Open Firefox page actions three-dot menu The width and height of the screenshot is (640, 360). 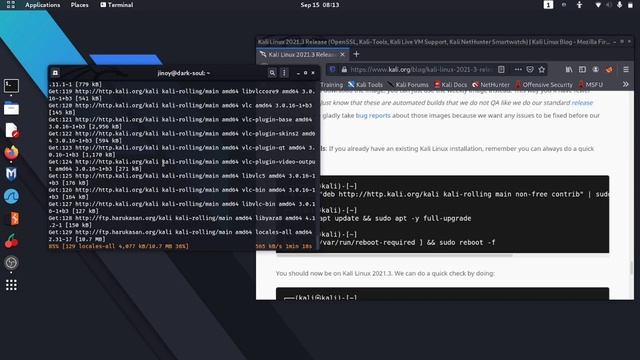(518, 69)
